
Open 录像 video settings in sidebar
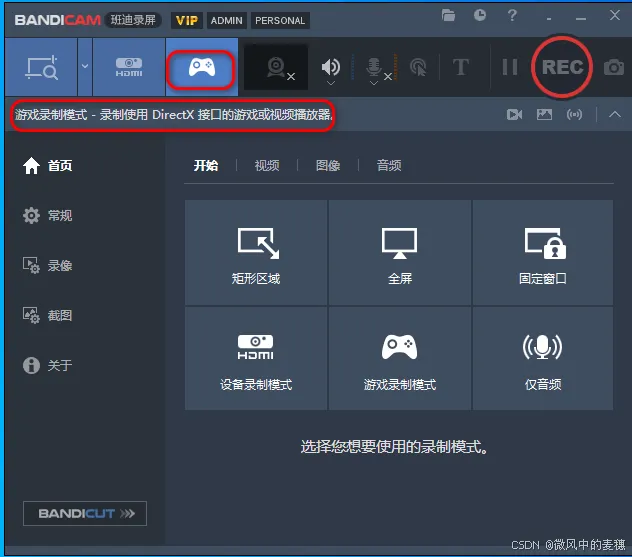point(48,265)
